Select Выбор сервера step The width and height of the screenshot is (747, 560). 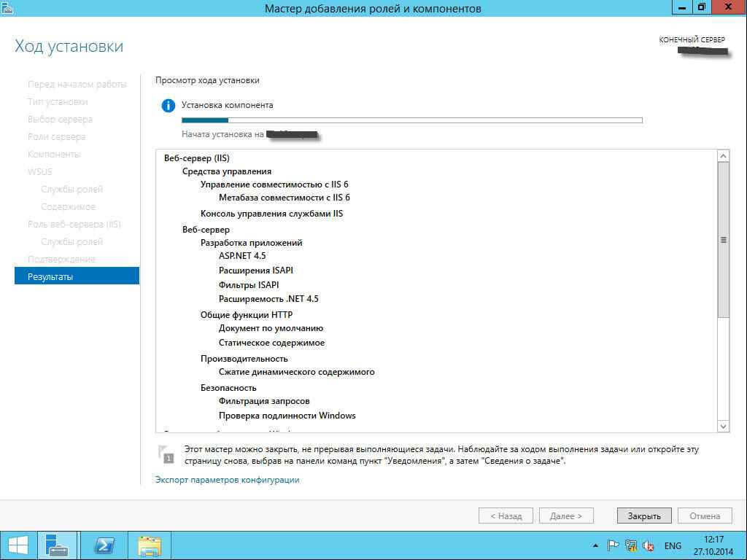(x=60, y=120)
